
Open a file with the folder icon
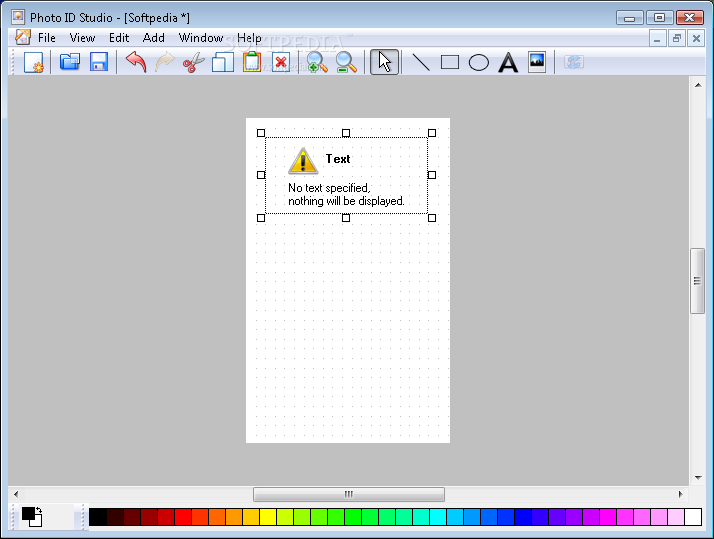pos(70,62)
